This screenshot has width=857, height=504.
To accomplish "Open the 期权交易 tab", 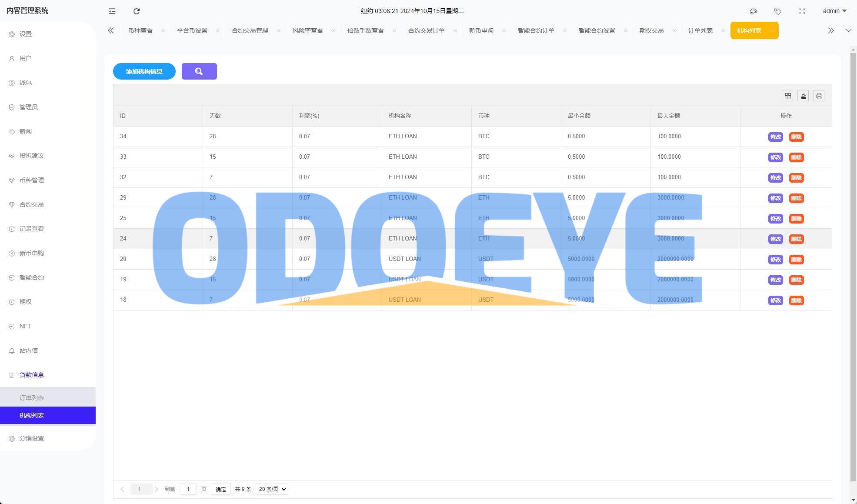I will (x=652, y=30).
